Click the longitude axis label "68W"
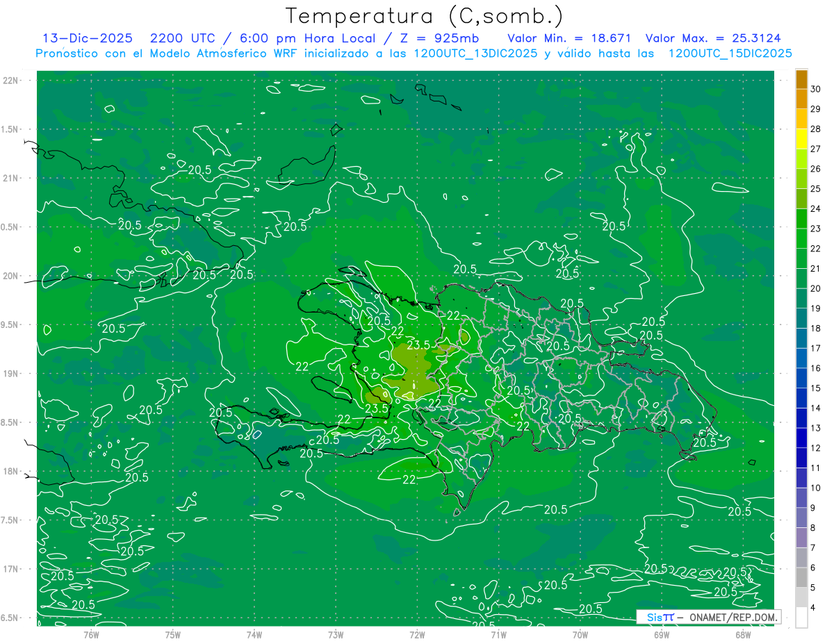This screenshot has height=644, width=834. coord(743,634)
